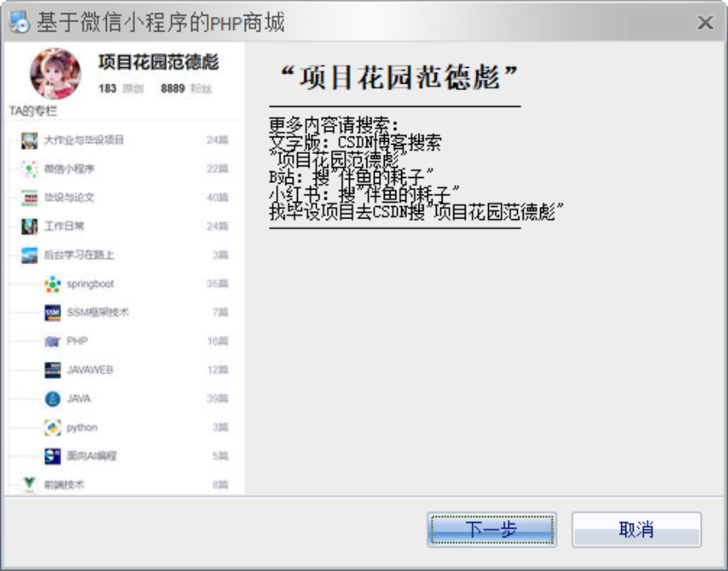Select the 面向AI编程 icon

point(51,456)
